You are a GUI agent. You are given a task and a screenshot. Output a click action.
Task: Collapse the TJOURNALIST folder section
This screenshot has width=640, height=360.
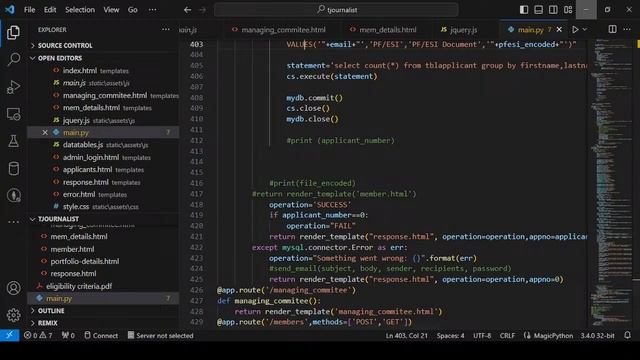coord(103,219)
